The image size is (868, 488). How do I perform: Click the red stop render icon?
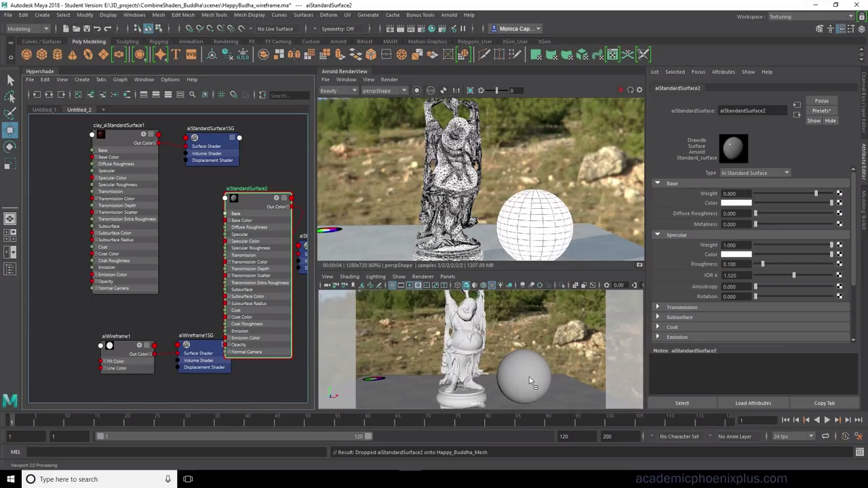pos(620,90)
